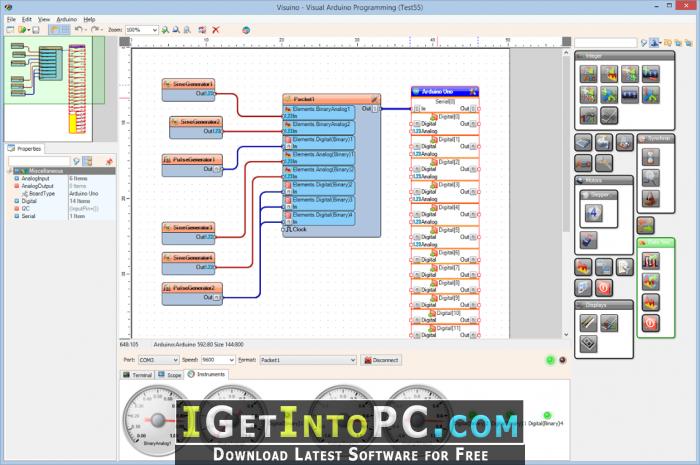Image resolution: width=700 pixels, height=465 pixels.
Task: Click the component palette search field
Action: (x=605, y=43)
